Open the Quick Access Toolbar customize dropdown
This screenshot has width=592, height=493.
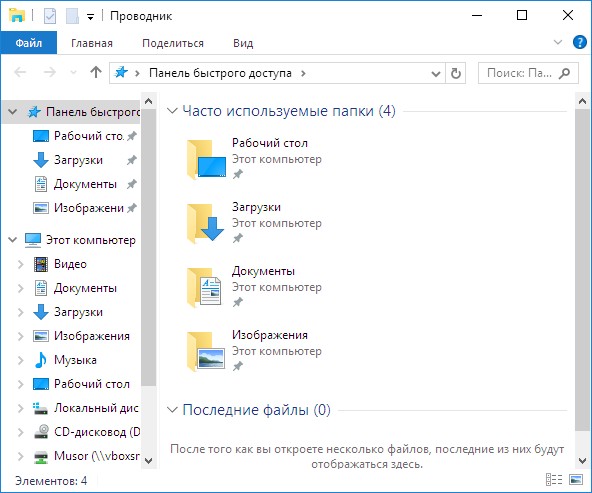tap(90, 17)
